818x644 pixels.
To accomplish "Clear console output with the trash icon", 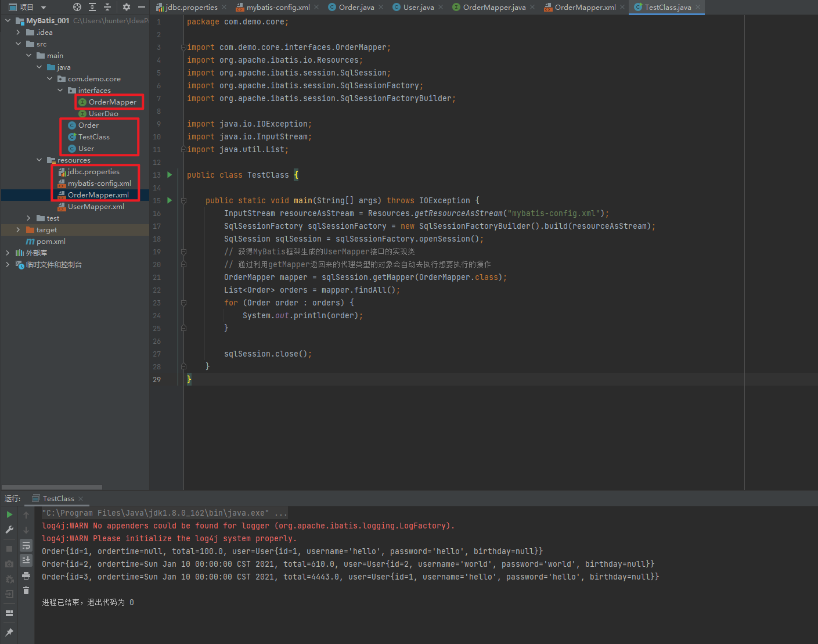I will coord(26,591).
